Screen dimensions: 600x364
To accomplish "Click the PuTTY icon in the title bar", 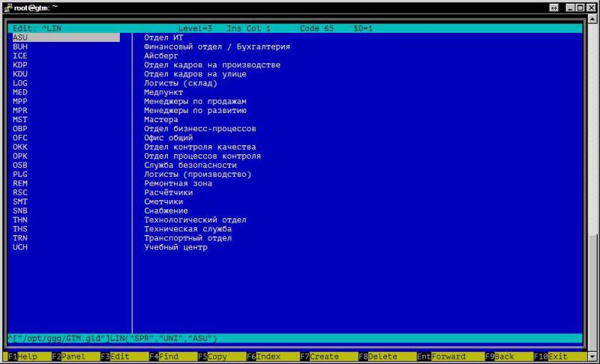I will [x=7, y=7].
